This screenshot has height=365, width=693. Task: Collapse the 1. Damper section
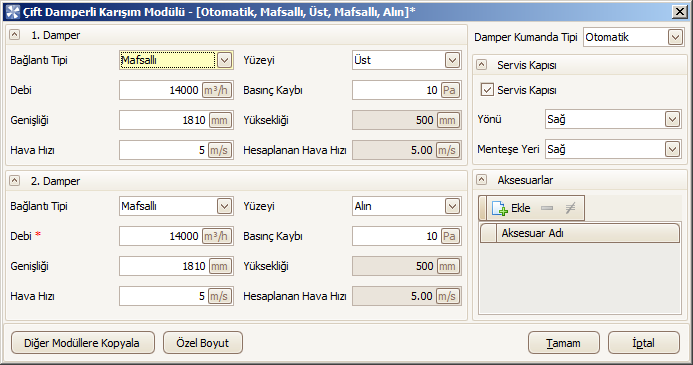pyautogui.click(x=15, y=34)
